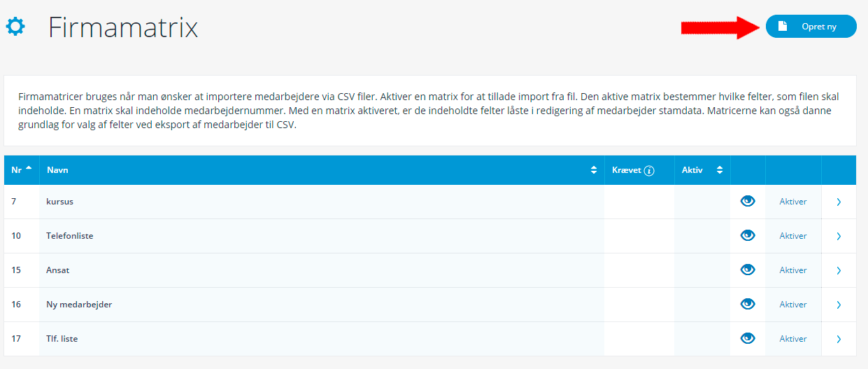Image resolution: width=868 pixels, height=369 pixels.
Task: Expand the Tlf. liste row chevron
Action: click(839, 339)
